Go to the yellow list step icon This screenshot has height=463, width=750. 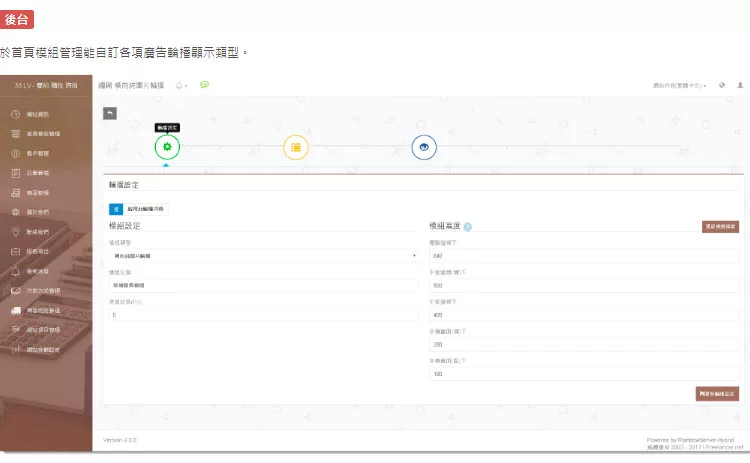point(295,147)
